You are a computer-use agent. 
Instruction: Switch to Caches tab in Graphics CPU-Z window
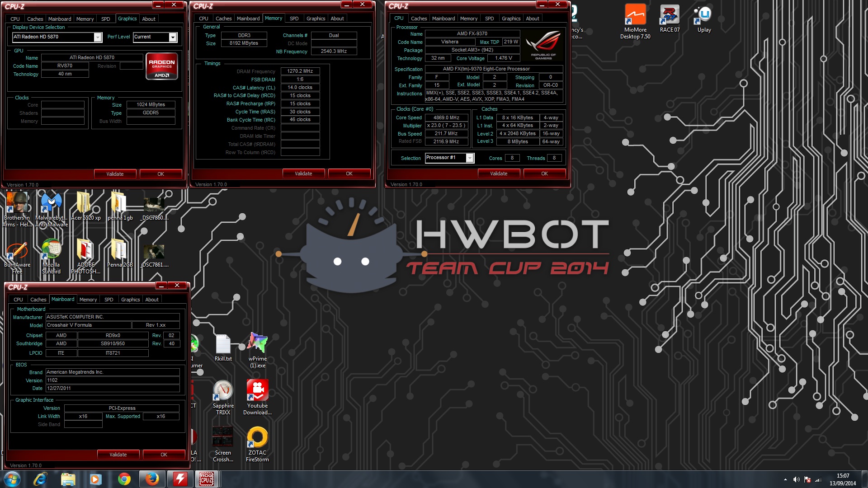[x=35, y=19]
